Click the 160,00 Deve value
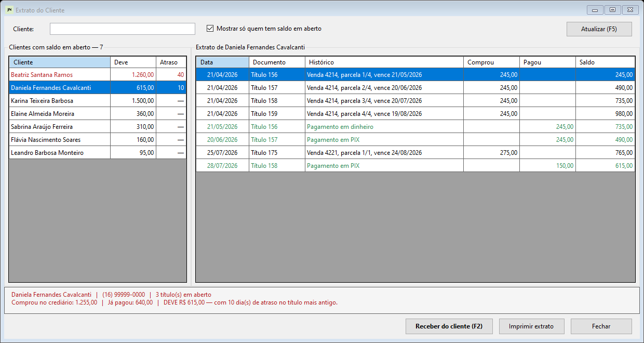Screen dimensions: 644x343 tap(145, 140)
